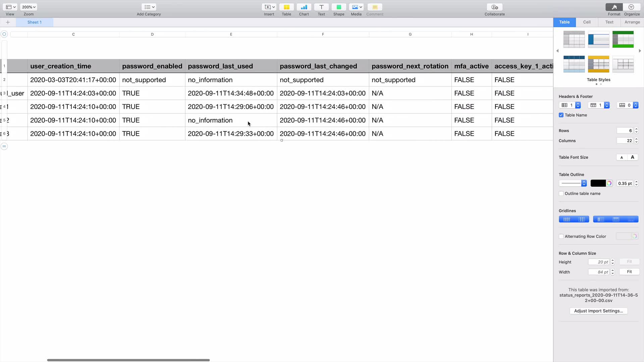This screenshot has width=644, height=362.
Task: Click the Width Fit button
Action: pos(629,272)
